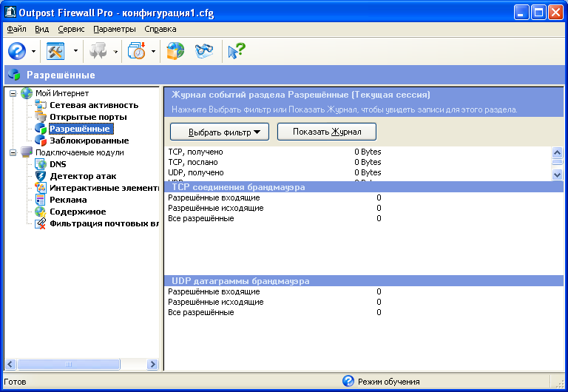Click Все разрешённые row under UDP датаграммы
The image size is (568, 392).
(274, 312)
